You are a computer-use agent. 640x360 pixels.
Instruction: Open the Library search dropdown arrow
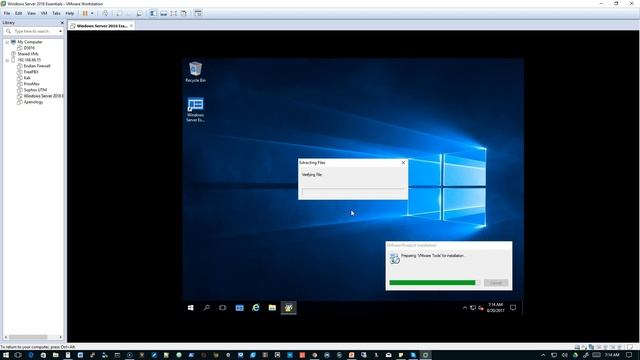pos(60,31)
